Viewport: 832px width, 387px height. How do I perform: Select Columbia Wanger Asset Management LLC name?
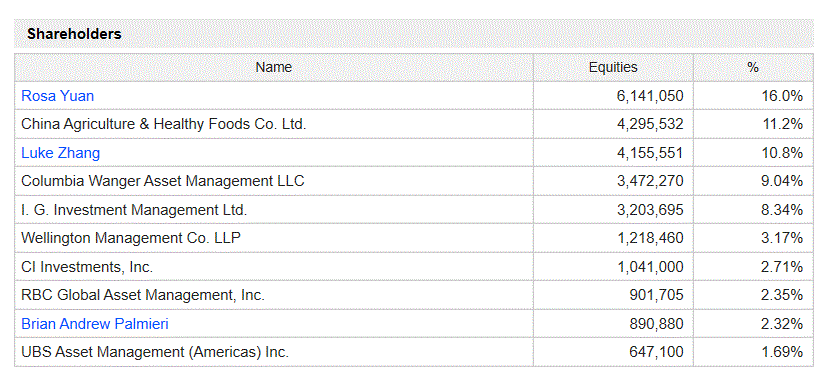(x=163, y=181)
